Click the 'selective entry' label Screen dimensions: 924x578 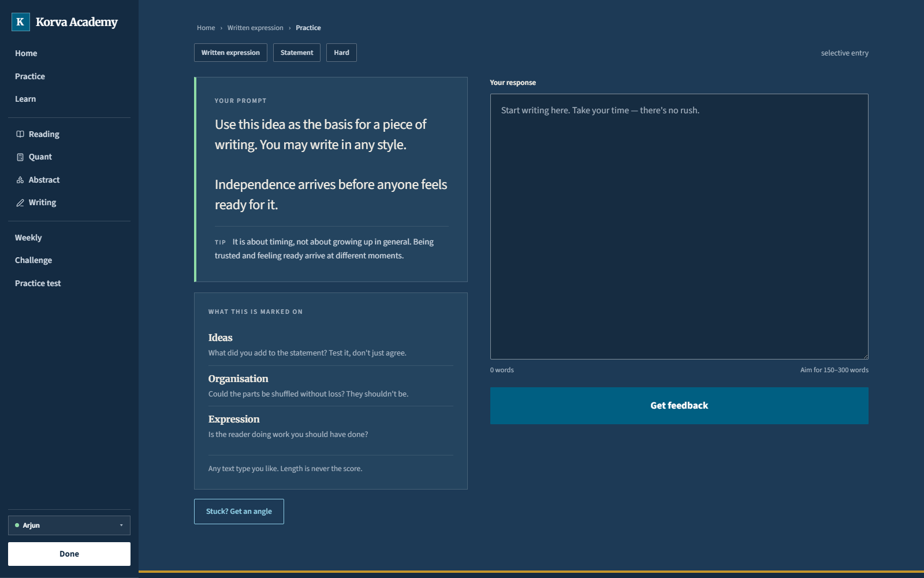pos(845,53)
